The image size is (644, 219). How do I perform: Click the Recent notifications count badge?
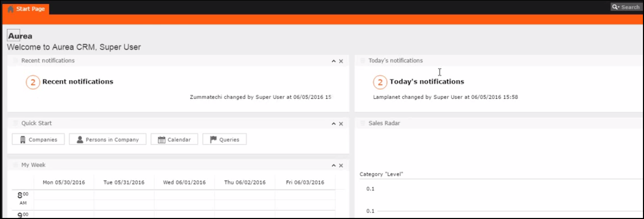(33, 82)
